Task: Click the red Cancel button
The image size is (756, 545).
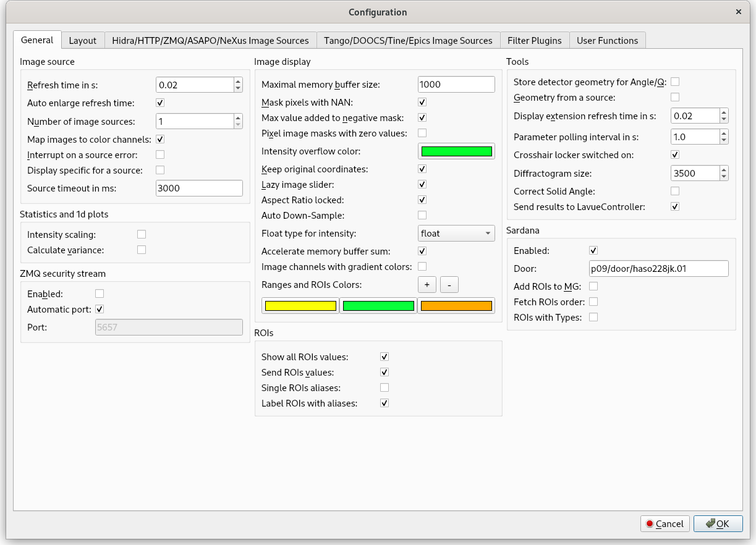Action: pos(665,523)
